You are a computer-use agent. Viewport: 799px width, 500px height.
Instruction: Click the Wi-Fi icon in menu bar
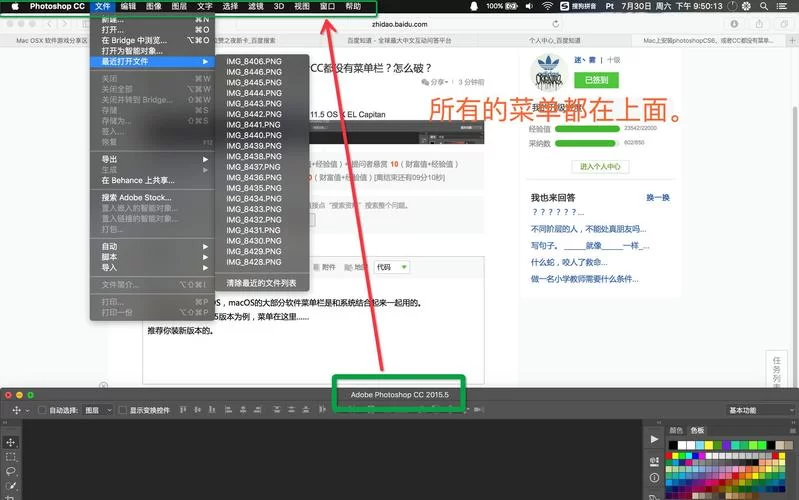(x=547, y=6)
